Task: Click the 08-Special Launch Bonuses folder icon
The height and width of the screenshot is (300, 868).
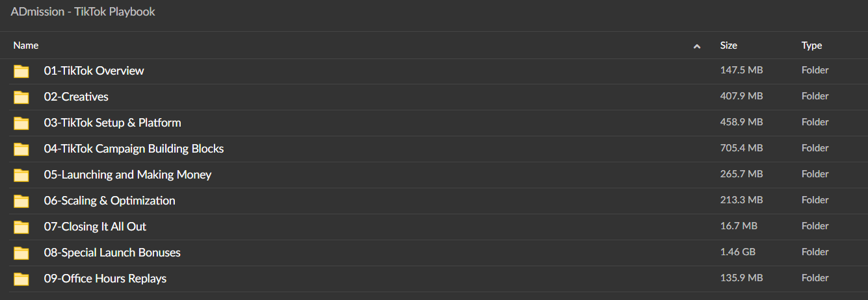Action: pyautogui.click(x=21, y=253)
